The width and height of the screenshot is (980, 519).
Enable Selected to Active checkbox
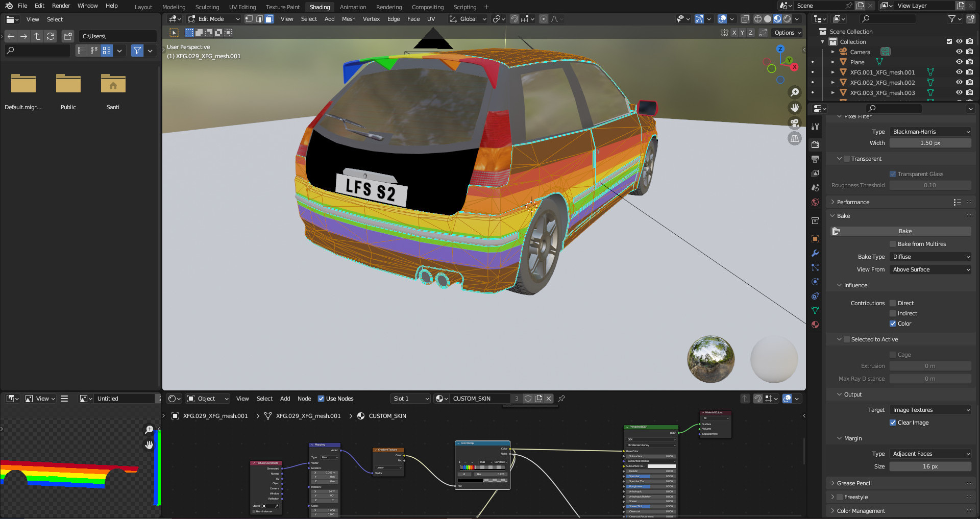pyautogui.click(x=847, y=339)
